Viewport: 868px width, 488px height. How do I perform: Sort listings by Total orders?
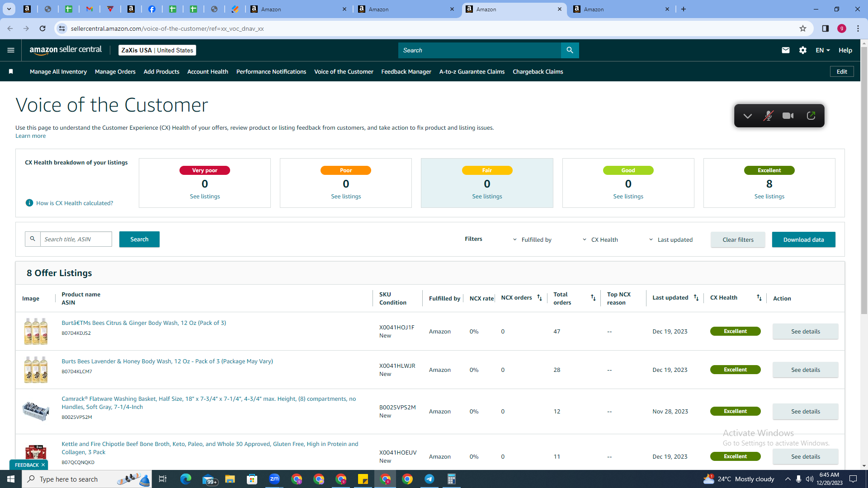pyautogui.click(x=593, y=298)
